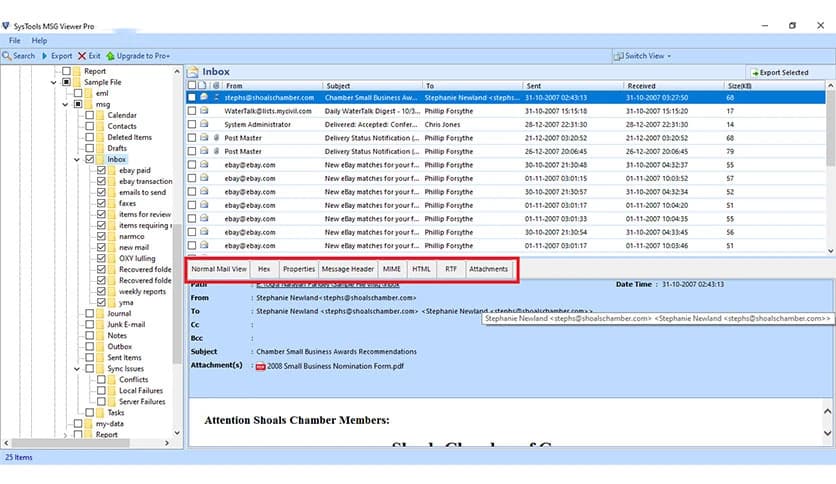The image size is (836, 484).
Task: Click the Notes folder icon
Action: coord(100,335)
